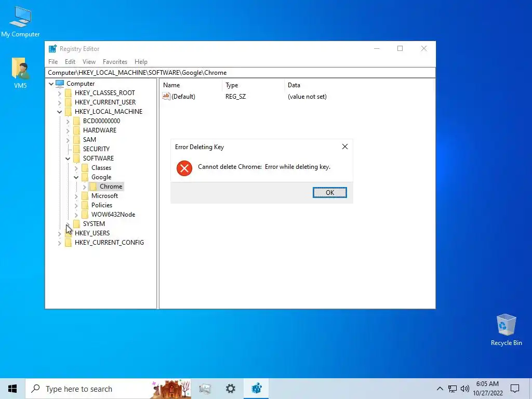
Task: Collapse the Computer root node
Action: tap(51, 84)
